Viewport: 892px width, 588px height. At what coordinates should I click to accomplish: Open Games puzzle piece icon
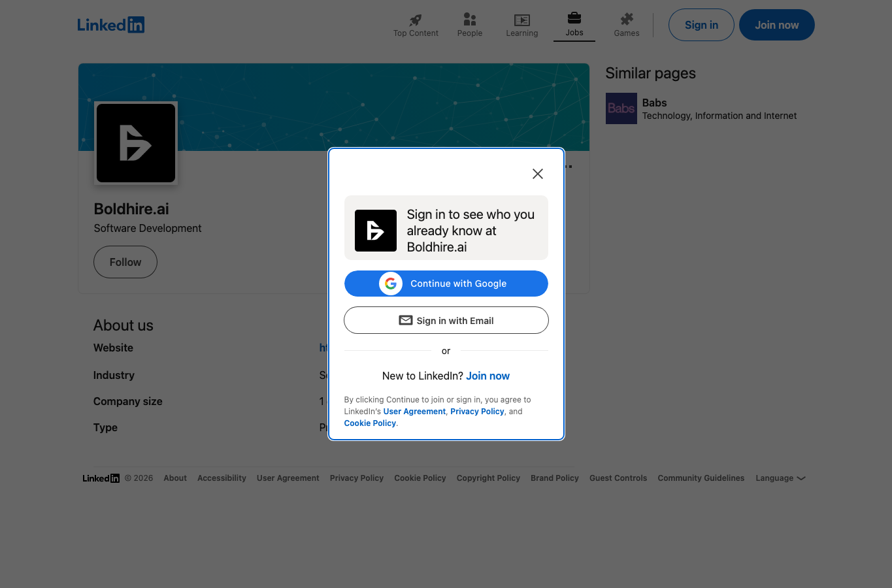pyautogui.click(x=626, y=19)
